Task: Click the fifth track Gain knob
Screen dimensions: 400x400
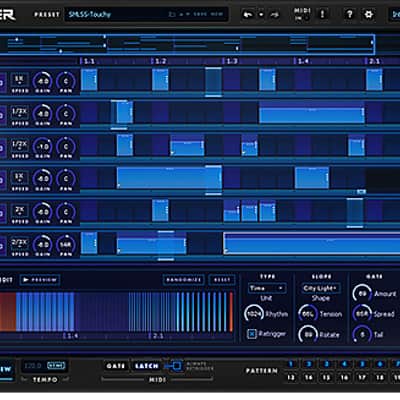Action: 43,212
